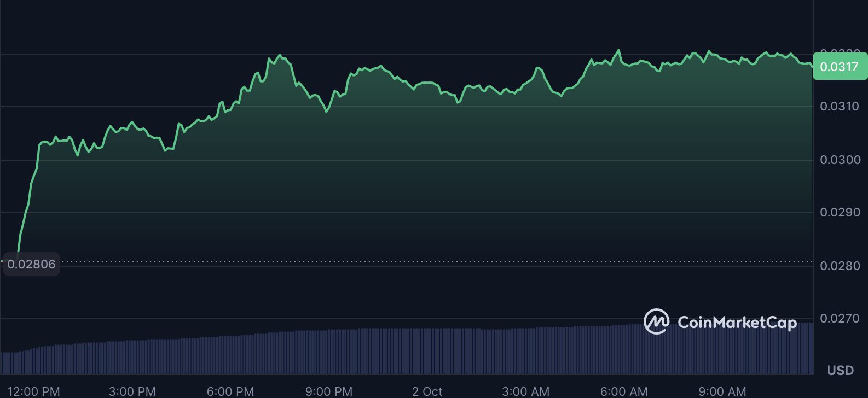868x398 pixels.
Task: Click the 0.02806 opening price label
Action: coord(31,264)
